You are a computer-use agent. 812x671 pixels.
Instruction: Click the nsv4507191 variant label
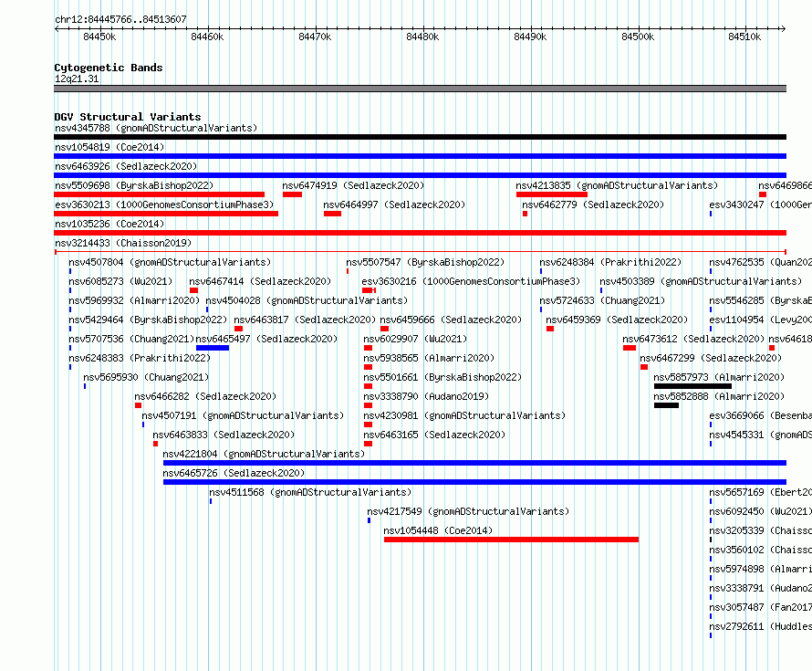pyautogui.click(x=243, y=415)
